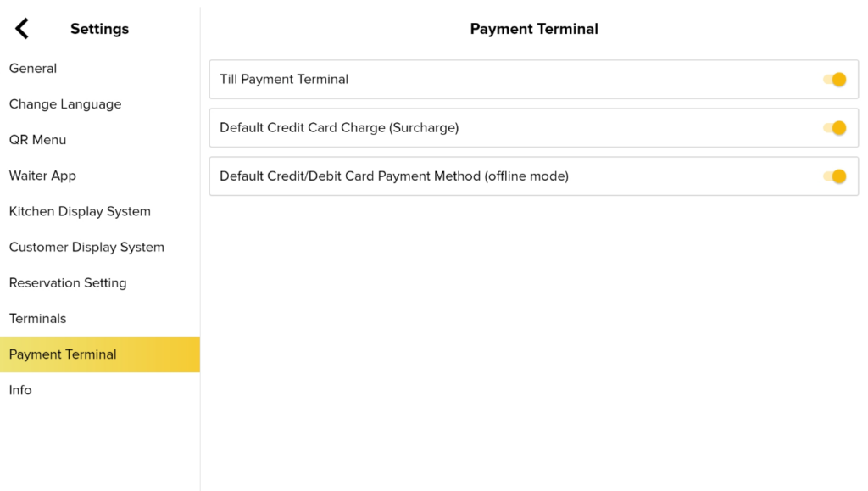Open Waiter App settings
The image size is (868, 491).
(42, 176)
